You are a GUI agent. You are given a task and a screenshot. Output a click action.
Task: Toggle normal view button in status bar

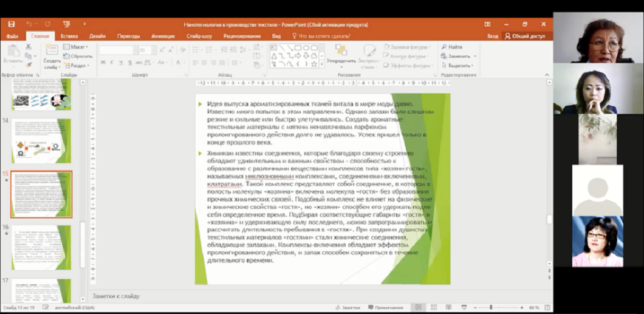pos(418,307)
